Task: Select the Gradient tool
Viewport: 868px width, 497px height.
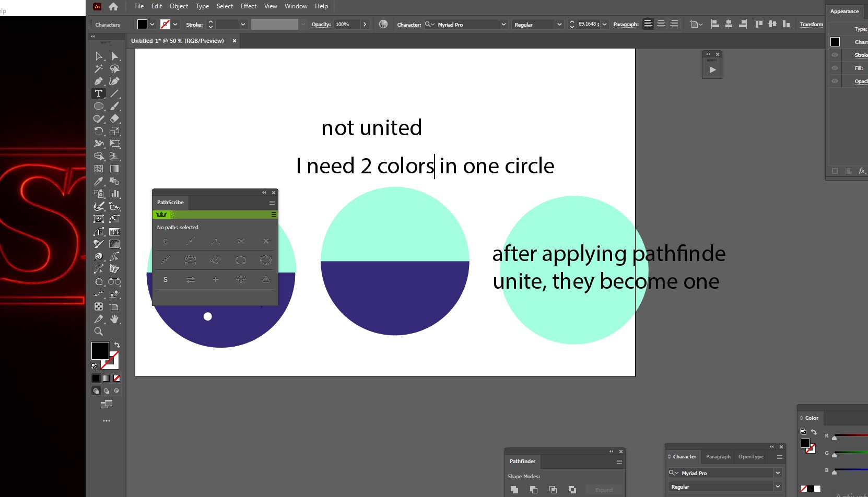Action: pos(114,169)
